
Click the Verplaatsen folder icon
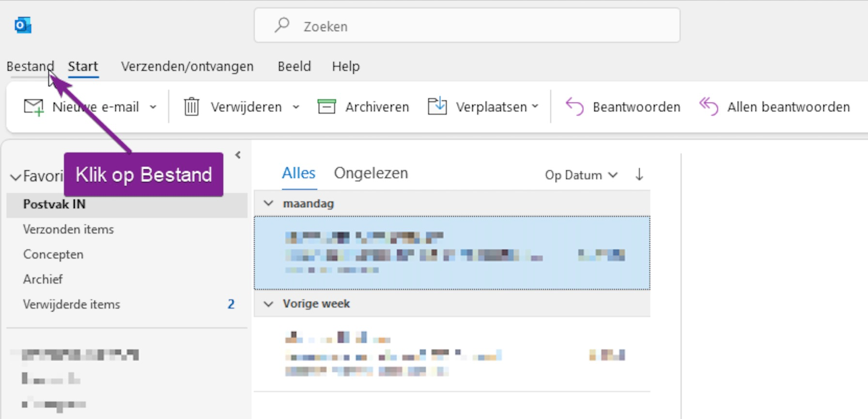[437, 106]
